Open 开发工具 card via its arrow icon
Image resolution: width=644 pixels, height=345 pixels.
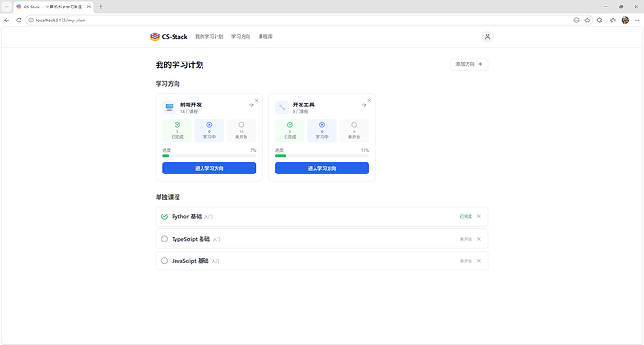pos(363,105)
